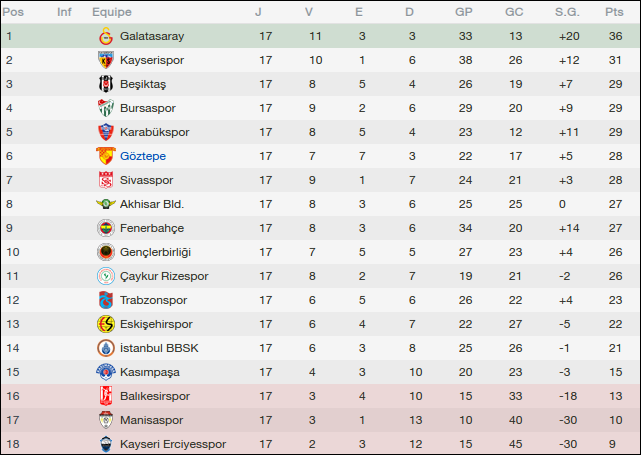Click the Sivasspor club crest icon

coord(105,180)
